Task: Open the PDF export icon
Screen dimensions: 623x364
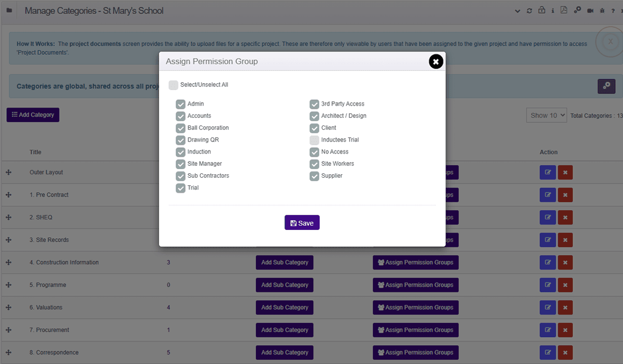Action: click(564, 10)
